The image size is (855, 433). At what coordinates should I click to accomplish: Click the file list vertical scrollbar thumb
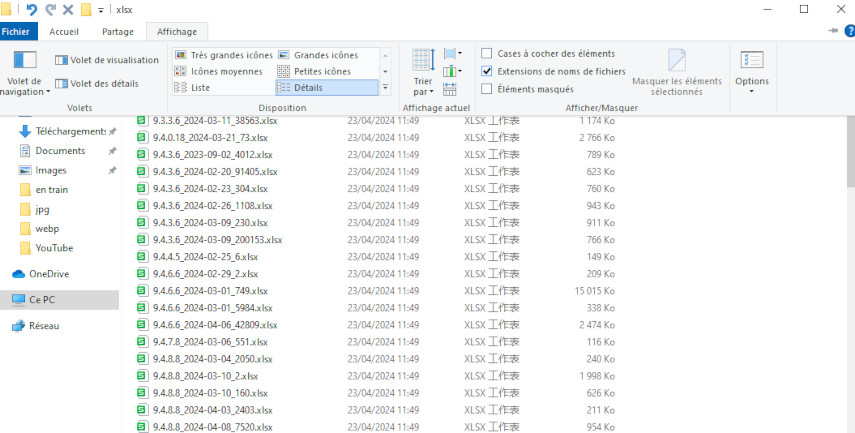coord(851,152)
